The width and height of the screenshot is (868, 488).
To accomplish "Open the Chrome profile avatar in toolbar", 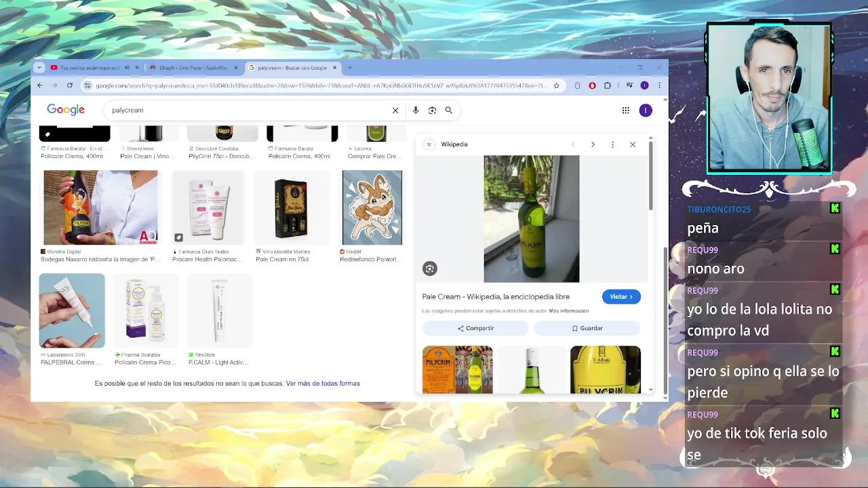I will [644, 85].
